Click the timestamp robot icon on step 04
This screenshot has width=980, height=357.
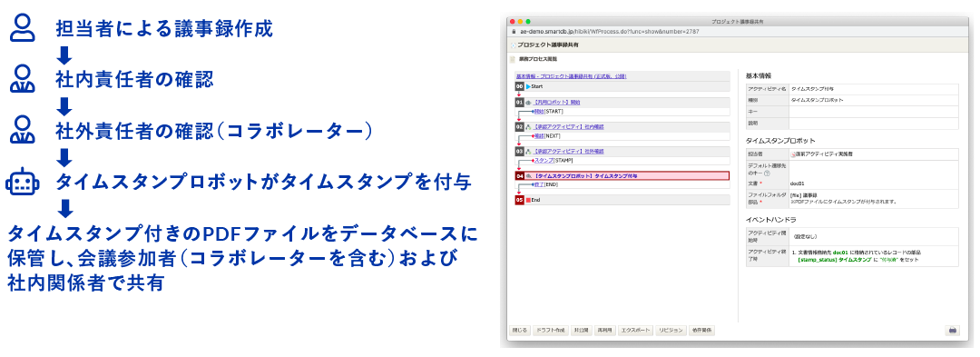point(529,176)
